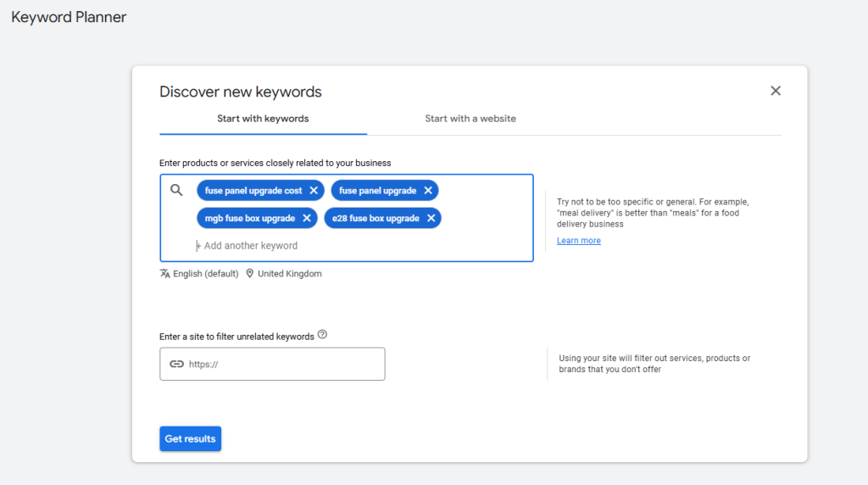Image resolution: width=868 pixels, height=485 pixels.
Task: Select the 'fuse panel upgrade' chip text
Action: tap(377, 191)
